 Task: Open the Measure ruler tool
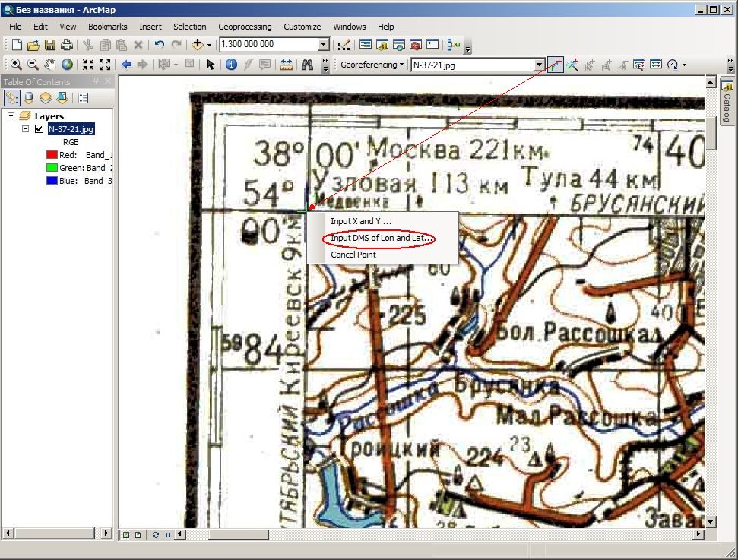[x=287, y=65]
